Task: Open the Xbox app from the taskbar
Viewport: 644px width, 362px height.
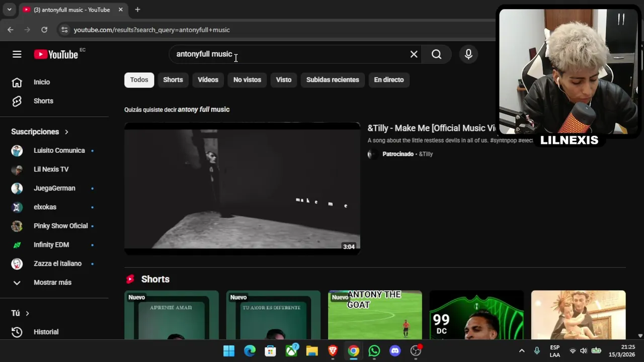Action: 291,351
